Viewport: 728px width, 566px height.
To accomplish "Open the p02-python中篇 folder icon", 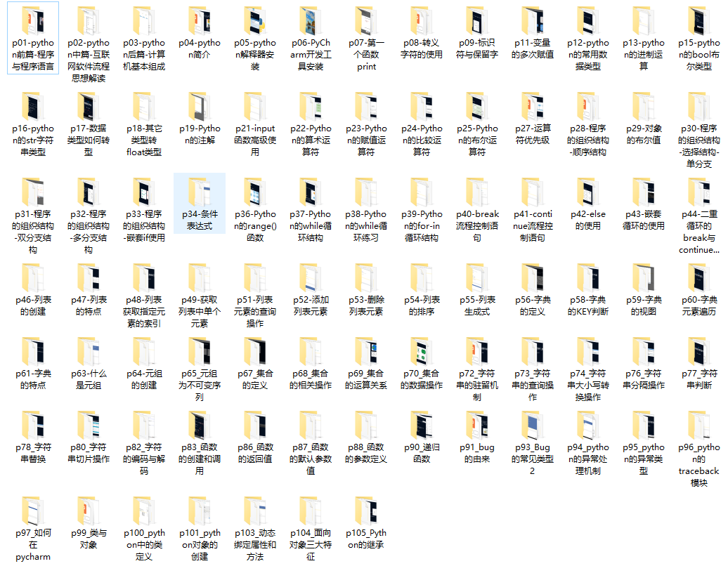I will tap(89, 21).
